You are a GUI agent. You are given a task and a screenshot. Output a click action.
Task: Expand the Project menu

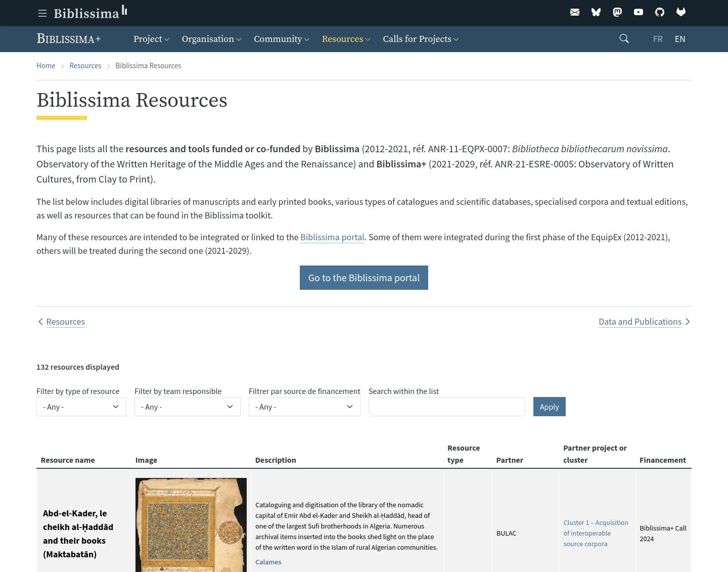click(151, 39)
